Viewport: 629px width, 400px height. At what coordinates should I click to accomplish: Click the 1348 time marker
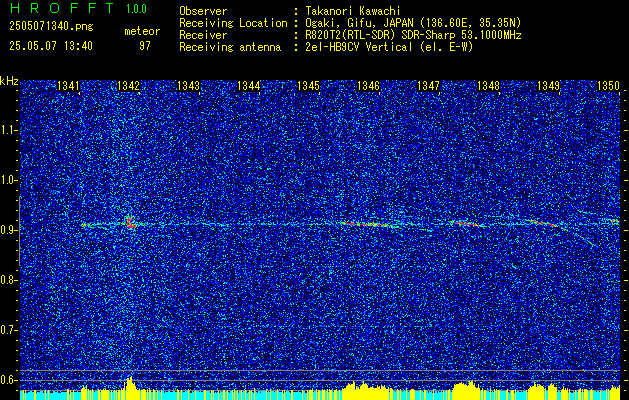488,86
